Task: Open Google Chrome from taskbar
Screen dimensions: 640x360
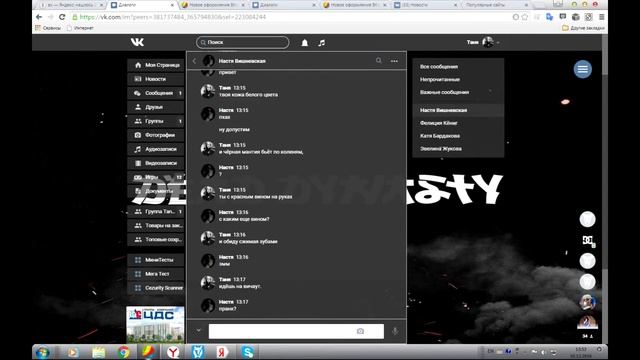Action: [123, 352]
